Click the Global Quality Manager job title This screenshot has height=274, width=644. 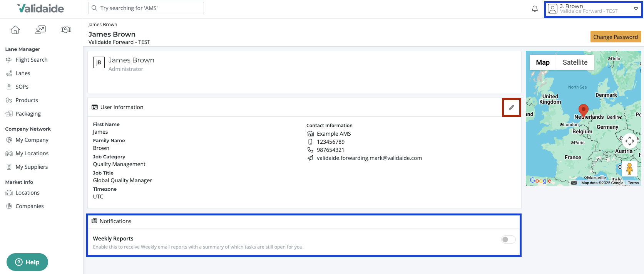pyautogui.click(x=122, y=180)
